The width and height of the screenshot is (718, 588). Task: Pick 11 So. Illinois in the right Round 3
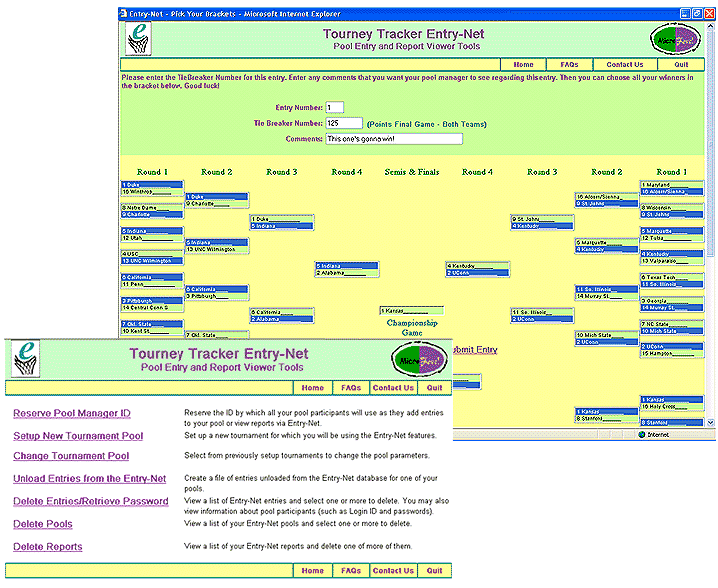[542, 312]
